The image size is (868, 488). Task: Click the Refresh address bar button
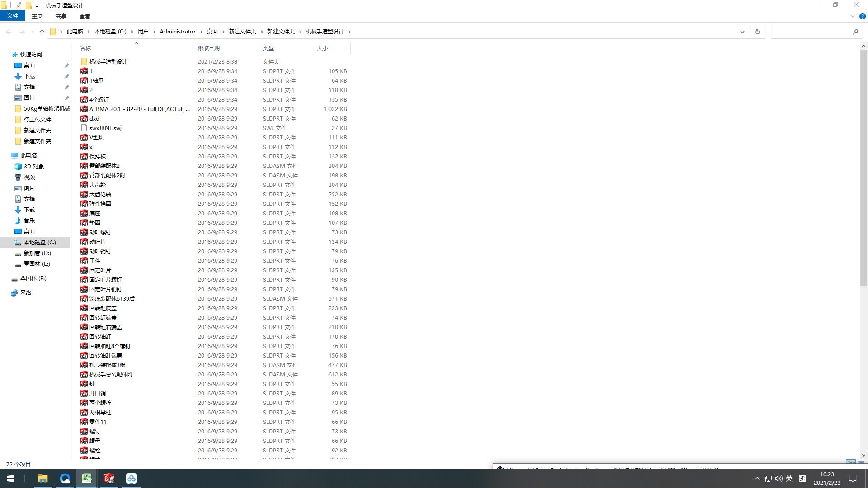point(758,32)
